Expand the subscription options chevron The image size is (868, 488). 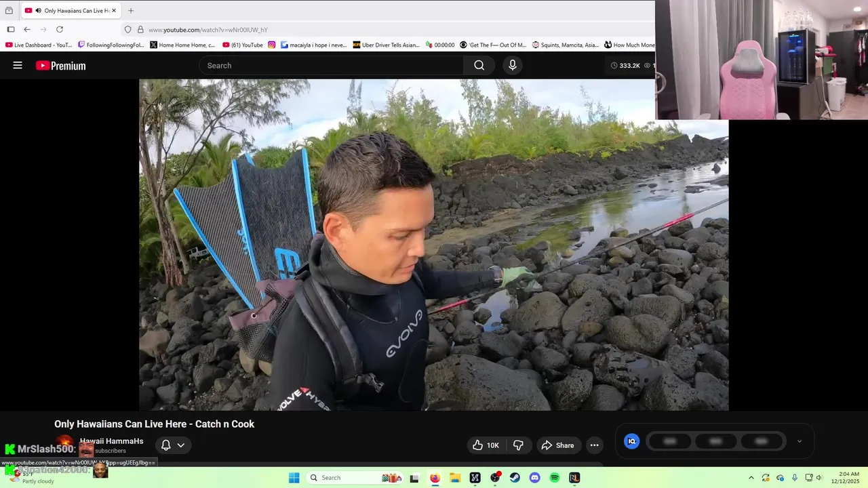pyautogui.click(x=181, y=445)
